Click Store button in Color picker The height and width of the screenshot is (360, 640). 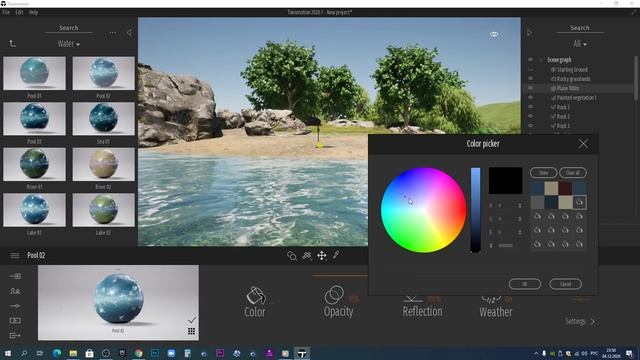click(543, 173)
